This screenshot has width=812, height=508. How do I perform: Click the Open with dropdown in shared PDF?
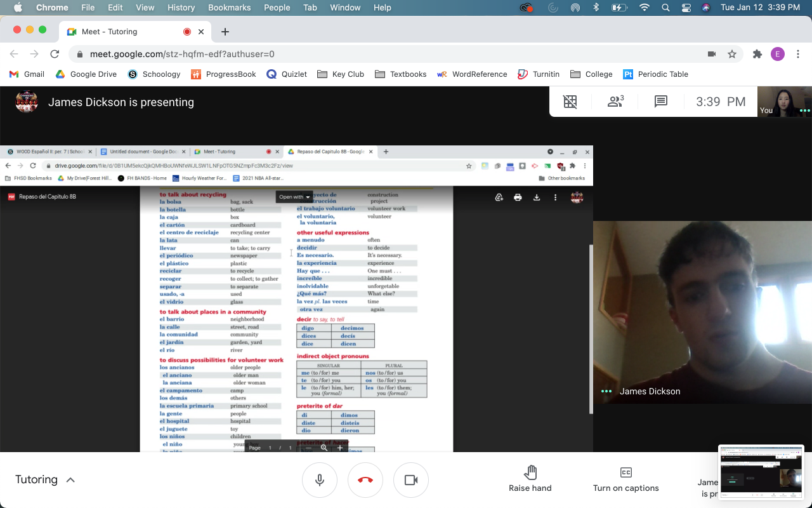(x=295, y=197)
